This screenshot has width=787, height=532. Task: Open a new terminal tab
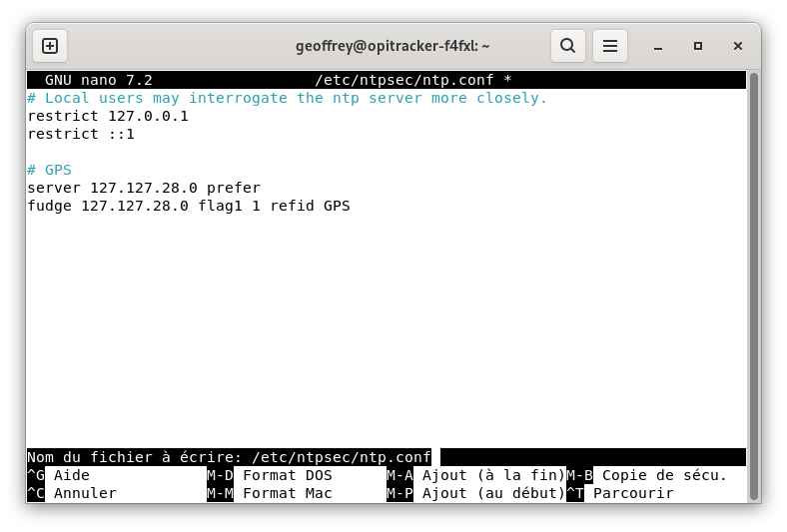(x=50, y=46)
